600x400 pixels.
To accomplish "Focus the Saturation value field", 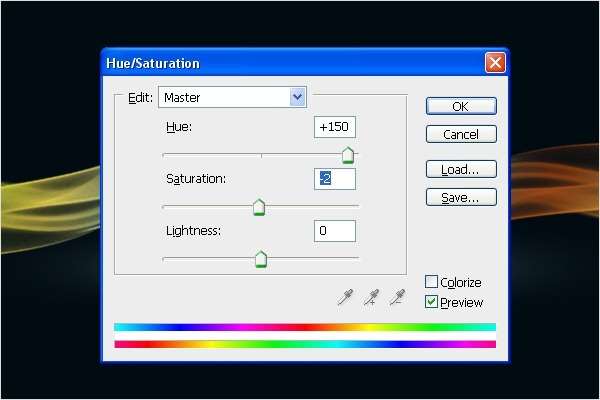I will tap(335, 179).
